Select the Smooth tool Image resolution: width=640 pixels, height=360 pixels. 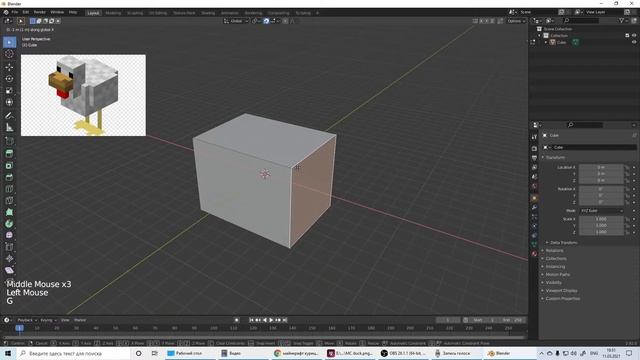[x=9, y=236]
